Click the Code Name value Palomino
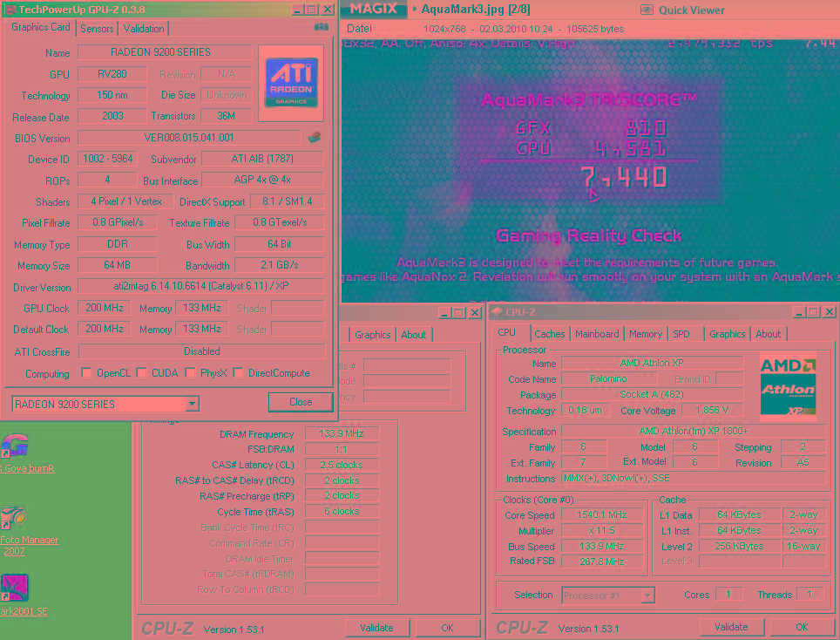This screenshot has height=640, width=840. (608, 379)
